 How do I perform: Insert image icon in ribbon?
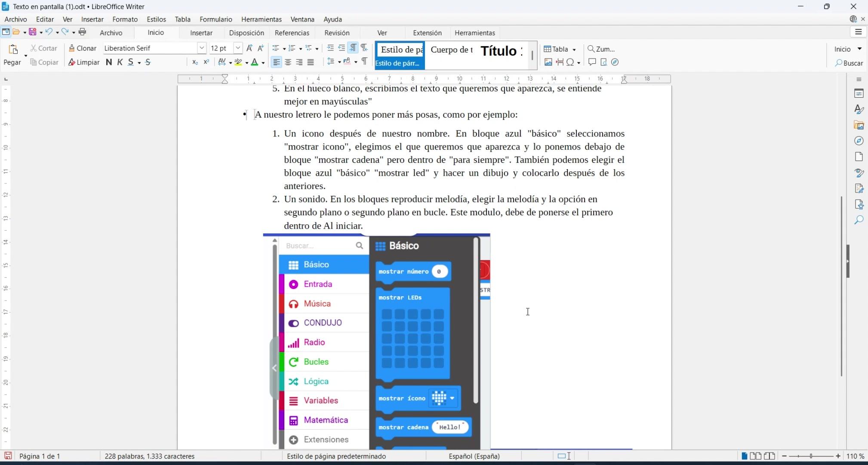point(548,62)
